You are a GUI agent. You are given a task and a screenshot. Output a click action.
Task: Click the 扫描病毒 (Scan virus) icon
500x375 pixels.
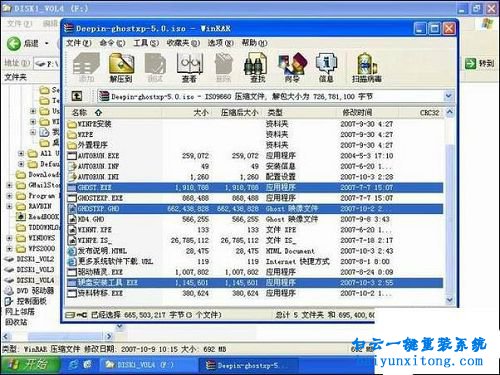367,67
